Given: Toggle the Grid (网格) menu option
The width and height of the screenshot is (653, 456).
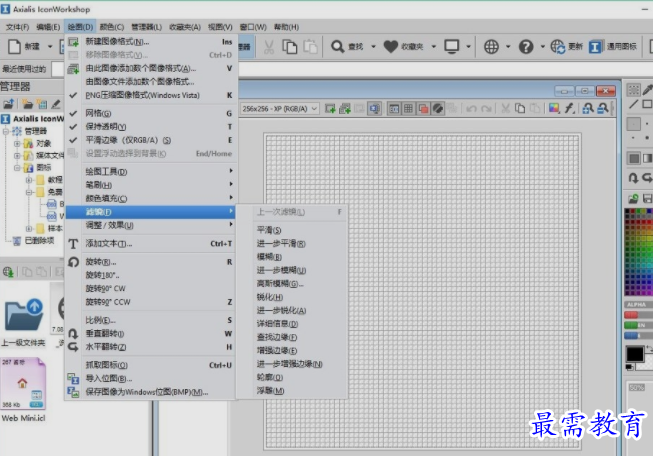Looking at the screenshot, I should tap(150, 113).
